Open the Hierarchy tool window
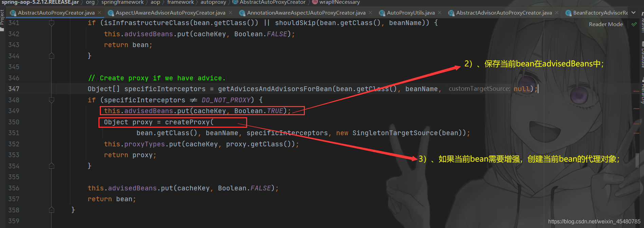Image resolution: width=644 pixels, height=228 pixels. tap(642, 91)
